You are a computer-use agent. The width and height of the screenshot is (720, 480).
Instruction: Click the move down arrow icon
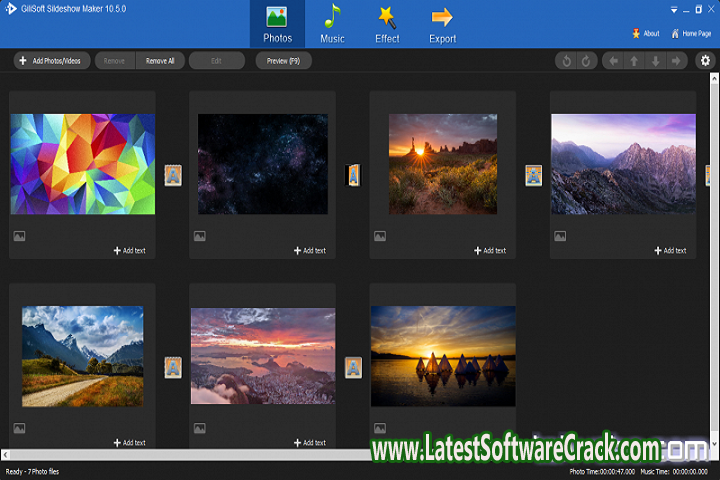(x=655, y=61)
